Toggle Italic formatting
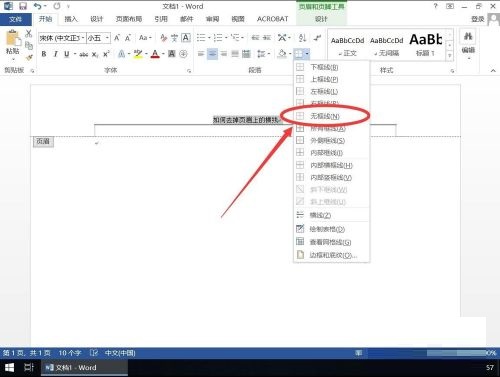This screenshot has width=500, height=377. point(55,54)
